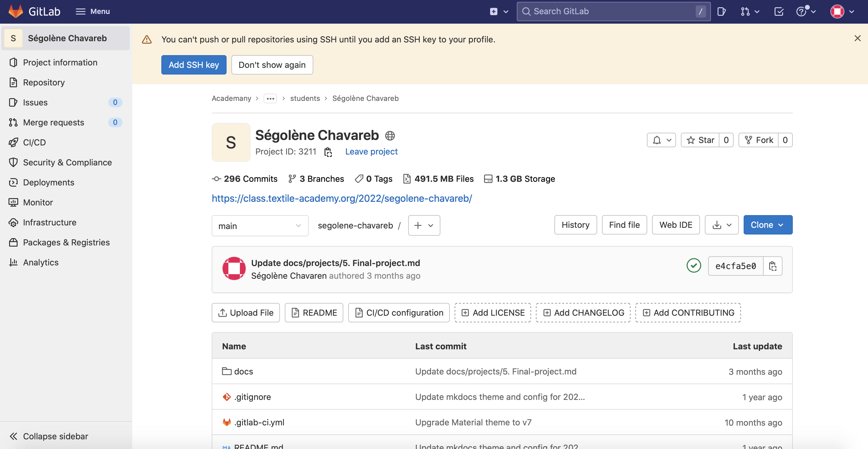This screenshot has height=449, width=868.
Task: Open the create new plus dropdown
Action: [x=499, y=12]
